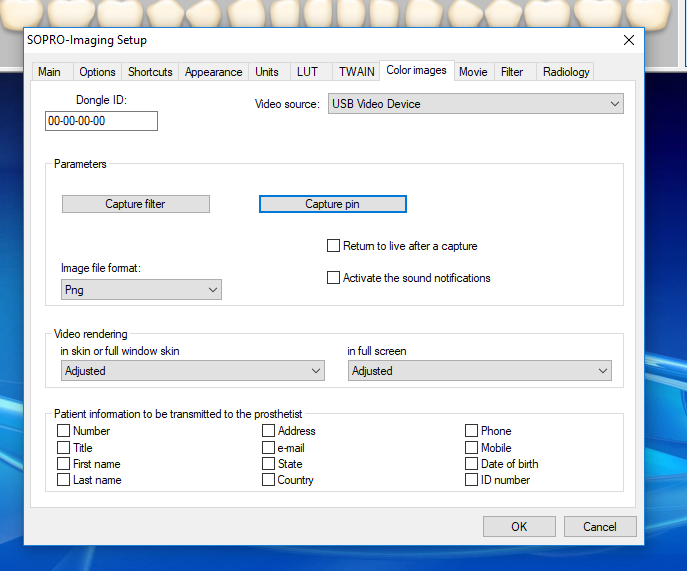Check the Mobile checkbox
Image resolution: width=687 pixels, height=571 pixels.
click(471, 448)
